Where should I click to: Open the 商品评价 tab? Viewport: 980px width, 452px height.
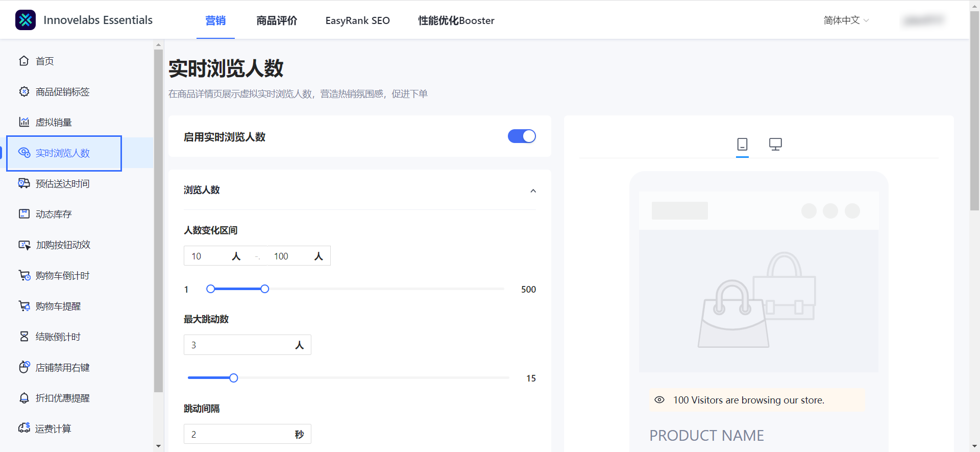277,20
